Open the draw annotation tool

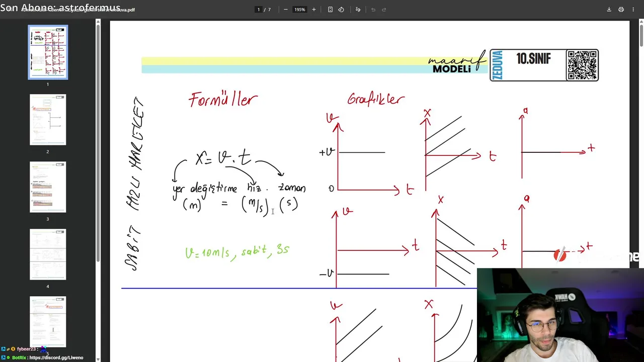pyautogui.click(x=358, y=10)
